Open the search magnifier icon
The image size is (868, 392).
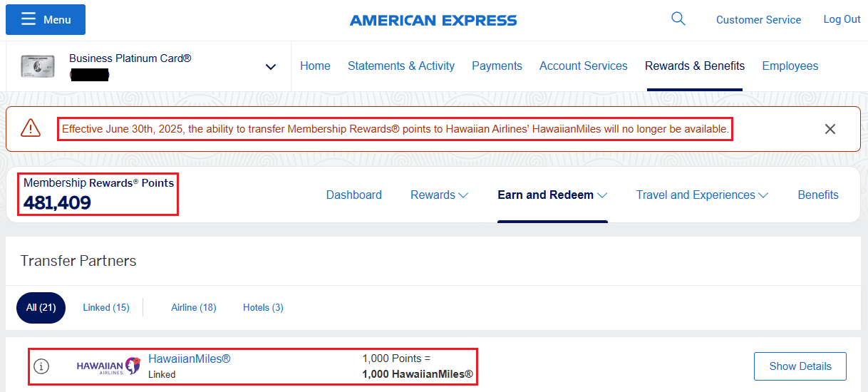[x=678, y=19]
